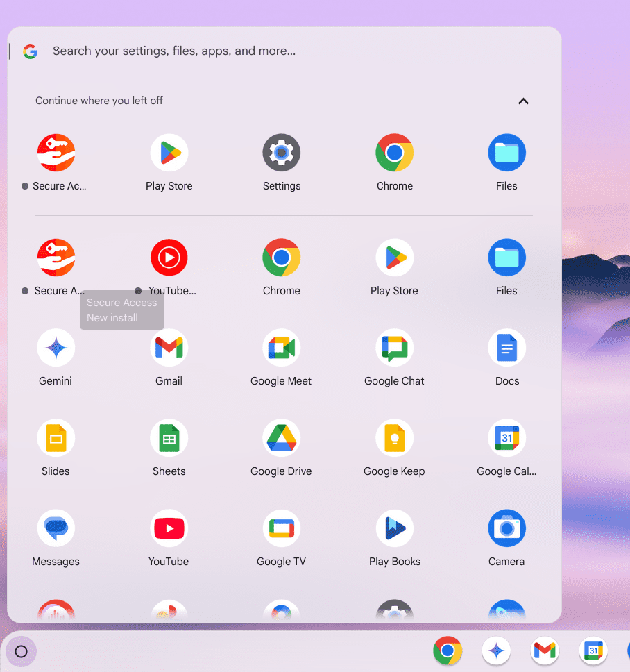Image resolution: width=630 pixels, height=672 pixels.
Task: Open Slides app
Action: click(56, 439)
